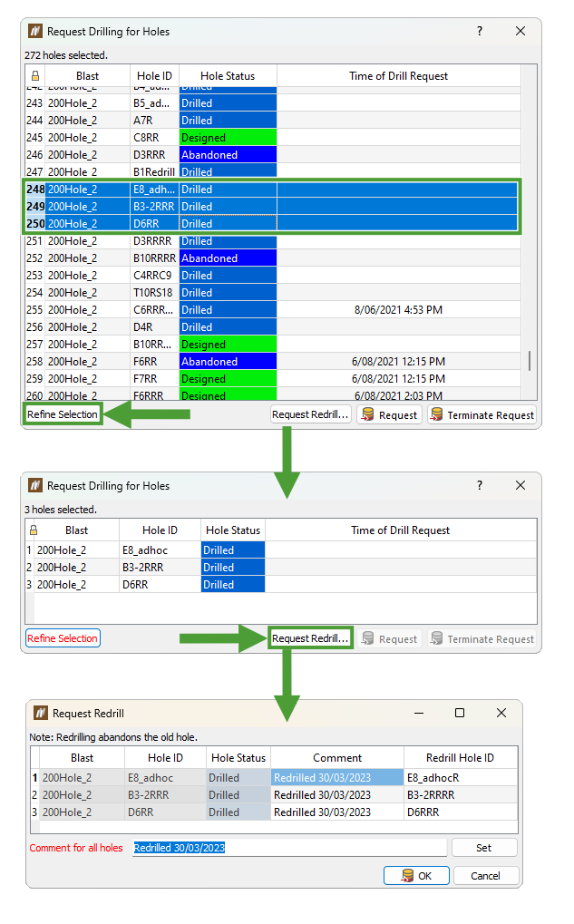Click the lock icon in the 3-holes dialog header
This screenshot has height=924, width=574.
pyautogui.click(x=34, y=530)
